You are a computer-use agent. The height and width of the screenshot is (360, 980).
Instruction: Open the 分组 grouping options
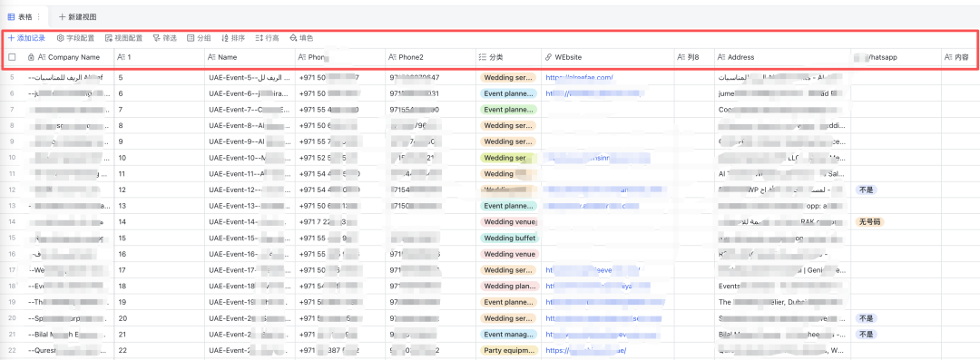tap(199, 38)
